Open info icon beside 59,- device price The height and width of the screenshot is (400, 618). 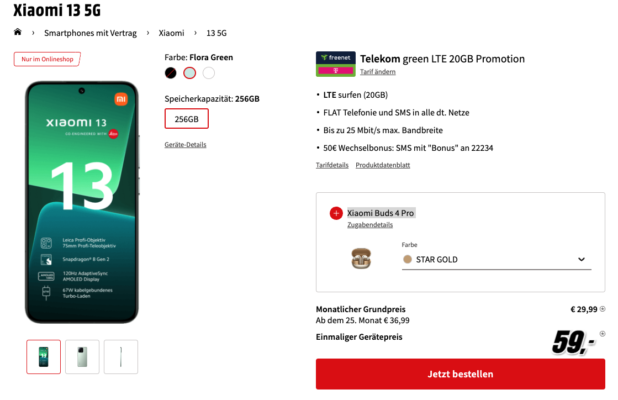[602, 334]
